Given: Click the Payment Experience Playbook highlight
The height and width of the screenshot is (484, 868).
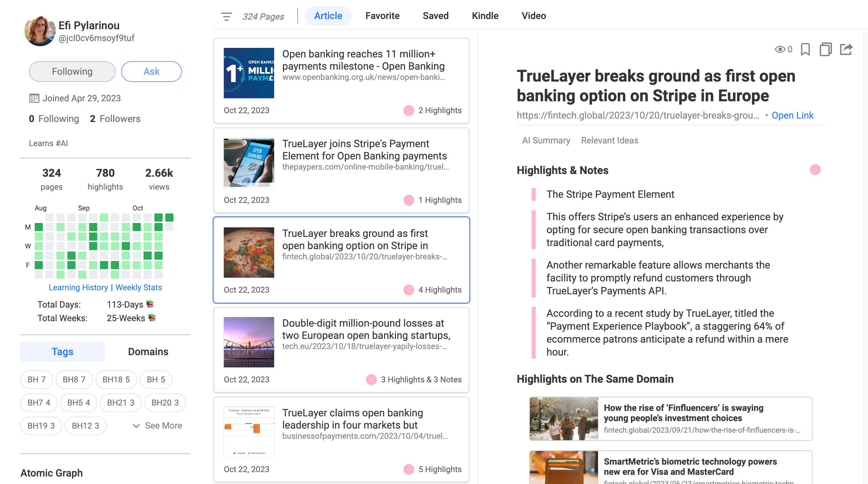Looking at the screenshot, I should [667, 332].
